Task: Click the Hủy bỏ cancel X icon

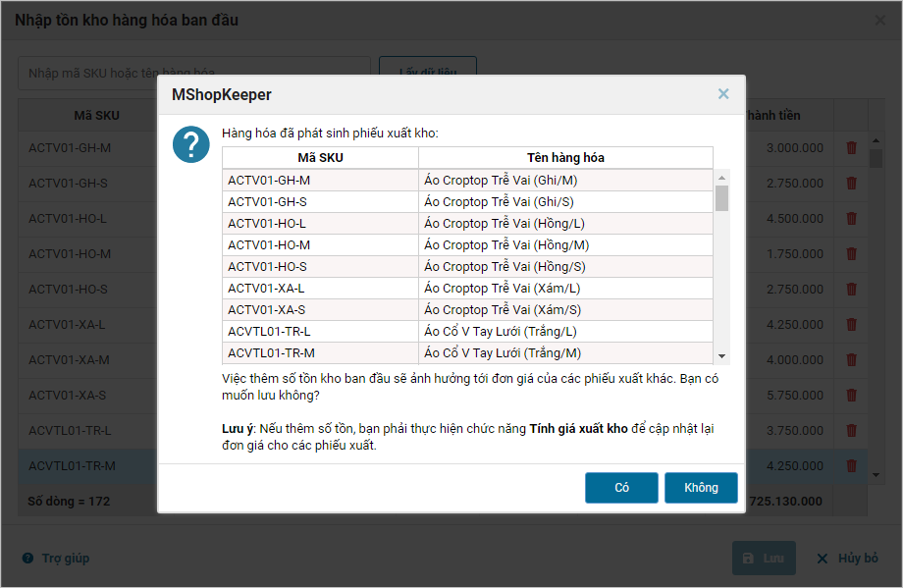Action: [823, 559]
